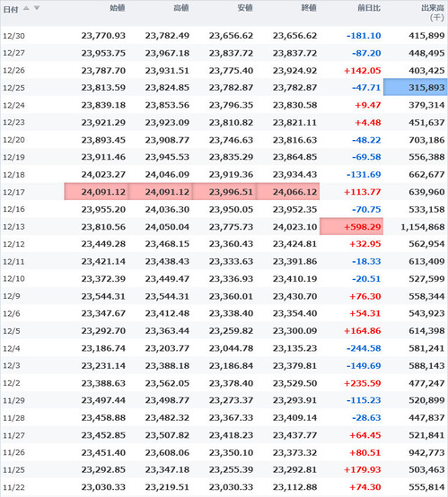The width and height of the screenshot is (448, 497).
Task: Select the 12/17 date cell
Action: click(x=13, y=192)
